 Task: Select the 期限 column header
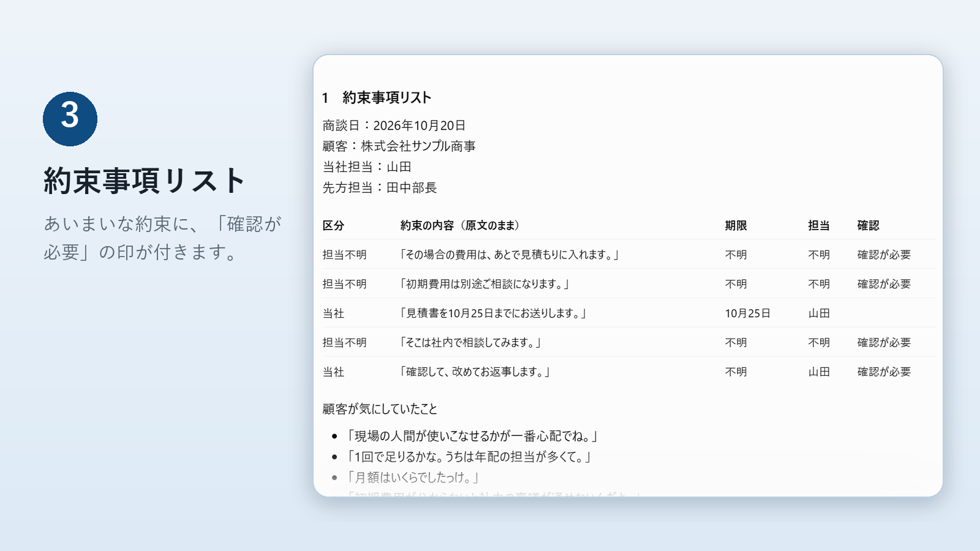pyautogui.click(x=736, y=225)
